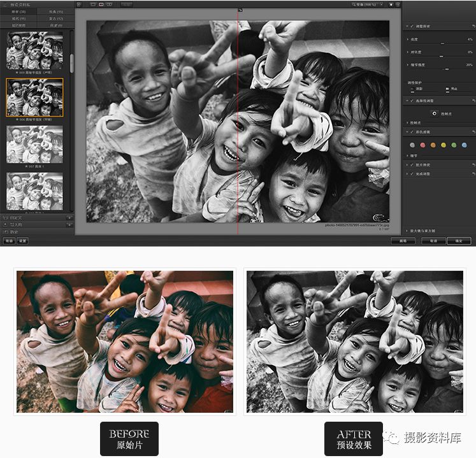The height and width of the screenshot is (458, 476).
Task: Switch to side-by-side preview icon
Action: pyautogui.click(x=109, y=4)
